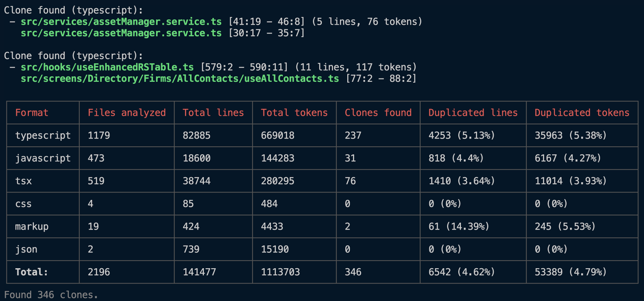Click the Files analyzed column header
Screen dimensions: 644x301
(x=127, y=112)
